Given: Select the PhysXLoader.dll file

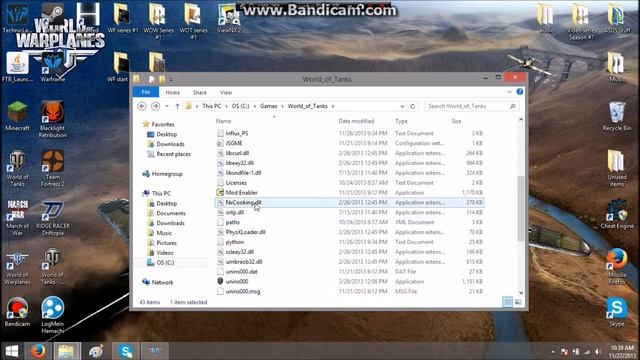Looking at the screenshot, I should coord(245,232).
